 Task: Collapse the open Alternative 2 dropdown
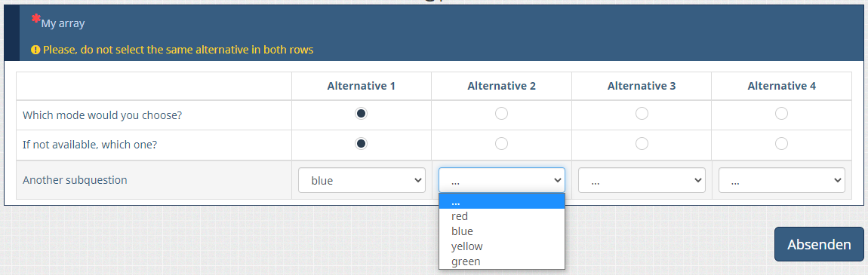(501, 180)
